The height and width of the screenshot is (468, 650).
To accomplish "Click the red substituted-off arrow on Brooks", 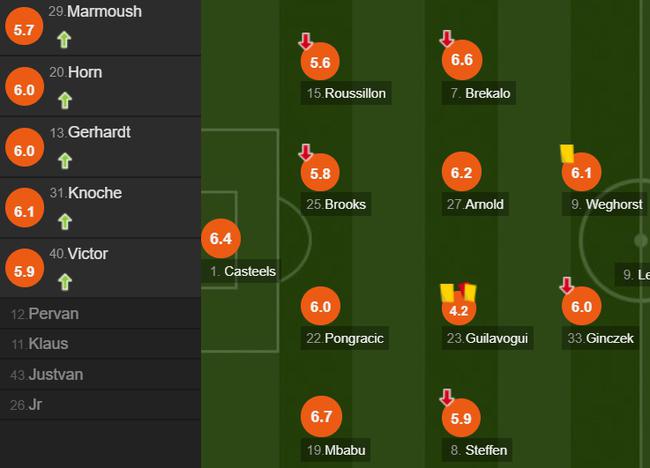I will click(306, 152).
